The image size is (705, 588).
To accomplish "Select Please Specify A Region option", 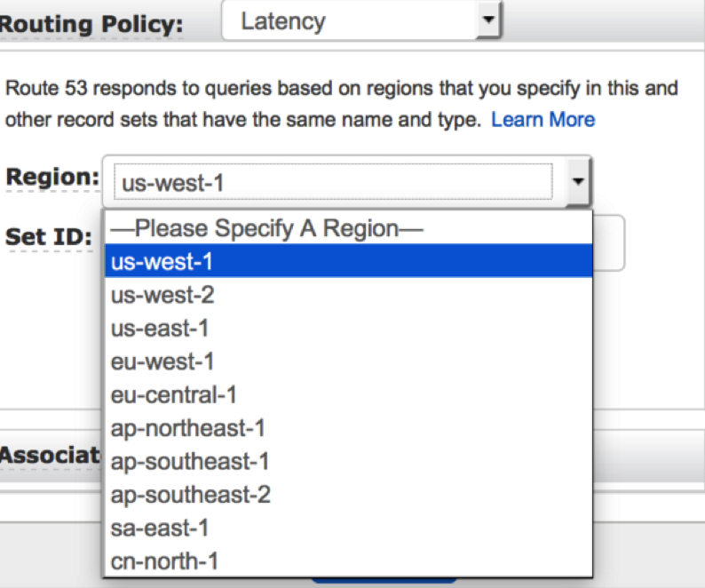I will coord(348,228).
